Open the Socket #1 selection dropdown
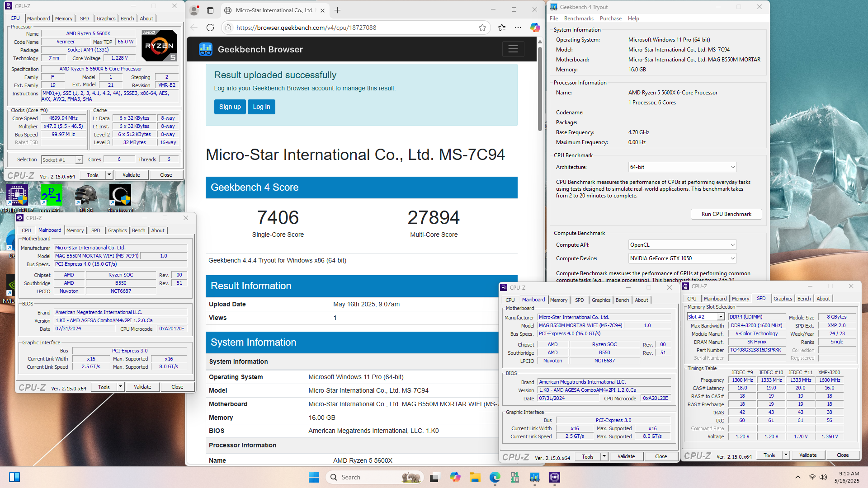This screenshot has width=868, height=488. click(x=62, y=160)
